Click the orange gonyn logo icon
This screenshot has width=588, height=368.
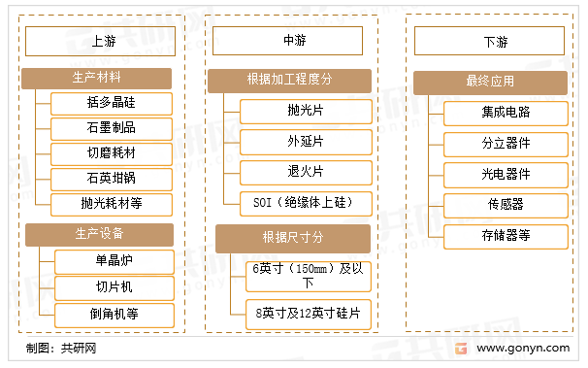461,349
